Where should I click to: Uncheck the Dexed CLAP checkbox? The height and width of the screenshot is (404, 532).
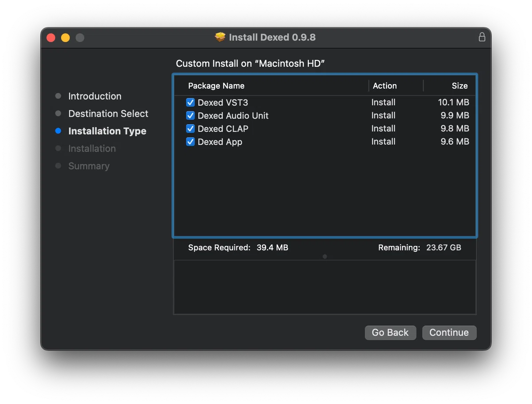pos(191,129)
